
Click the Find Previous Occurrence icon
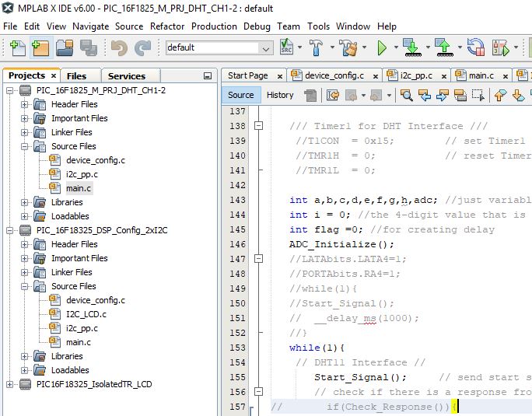[425, 96]
